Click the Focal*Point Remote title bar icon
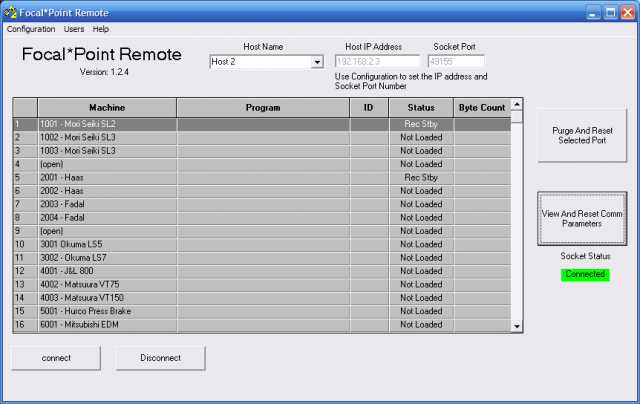 pos(10,12)
